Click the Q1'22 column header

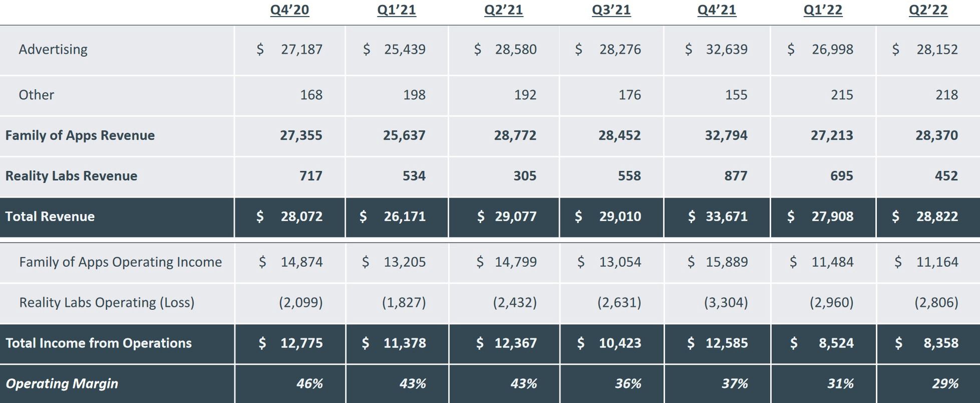pyautogui.click(x=823, y=10)
